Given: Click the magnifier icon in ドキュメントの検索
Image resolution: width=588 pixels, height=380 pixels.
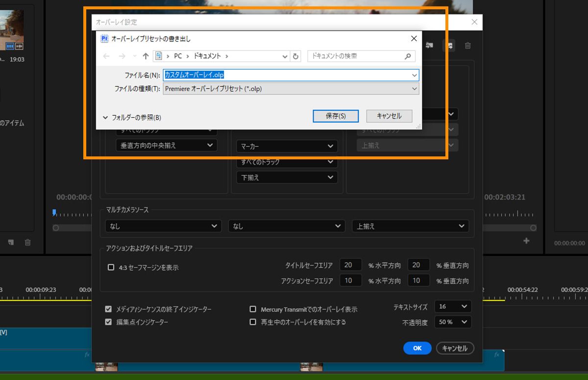Looking at the screenshot, I should coord(408,56).
